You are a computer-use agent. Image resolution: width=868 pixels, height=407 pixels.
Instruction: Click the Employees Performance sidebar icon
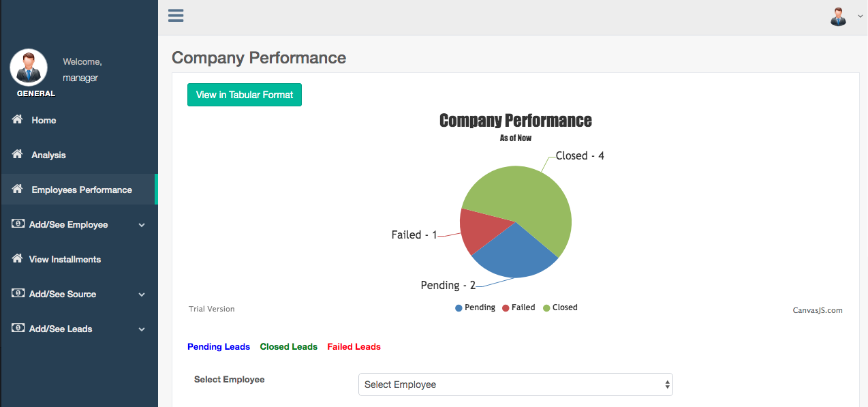18,189
